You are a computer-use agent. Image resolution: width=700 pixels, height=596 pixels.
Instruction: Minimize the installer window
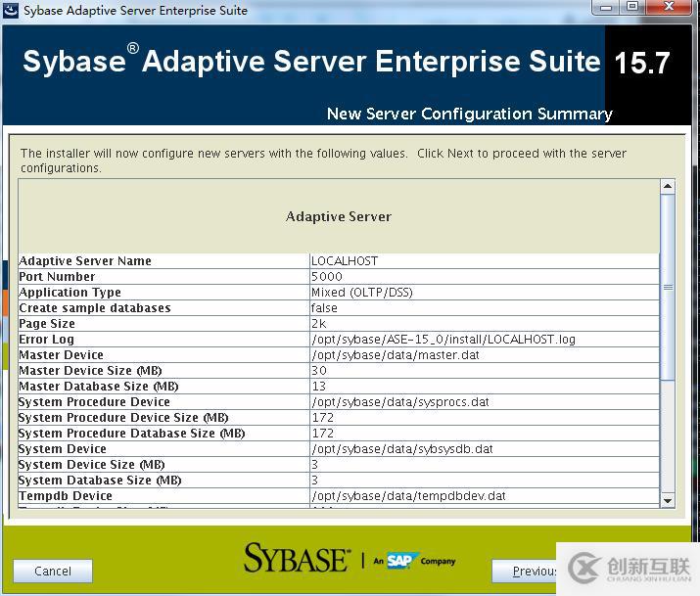pos(606,7)
